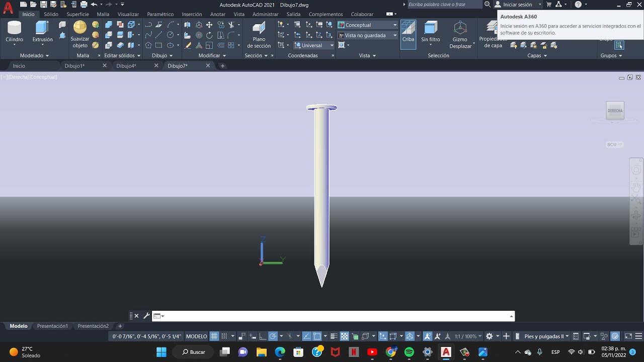The width and height of the screenshot is (644, 362).
Task: Select the Cilindro solid tool
Action: [x=14, y=32]
